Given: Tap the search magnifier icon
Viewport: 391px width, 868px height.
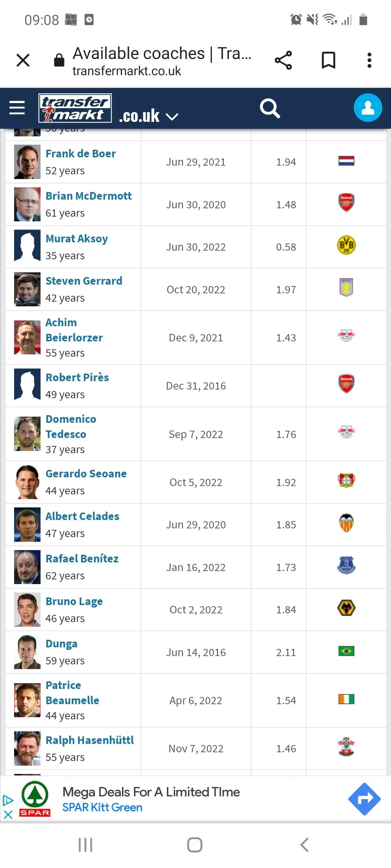Looking at the screenshot, I should click(x=270, y=108).
